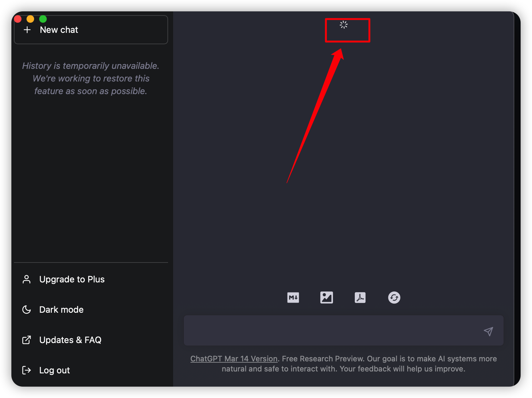The image size is (532, 398).
Task: Click the loading spinner at the top
Action: tap(343, 25)
